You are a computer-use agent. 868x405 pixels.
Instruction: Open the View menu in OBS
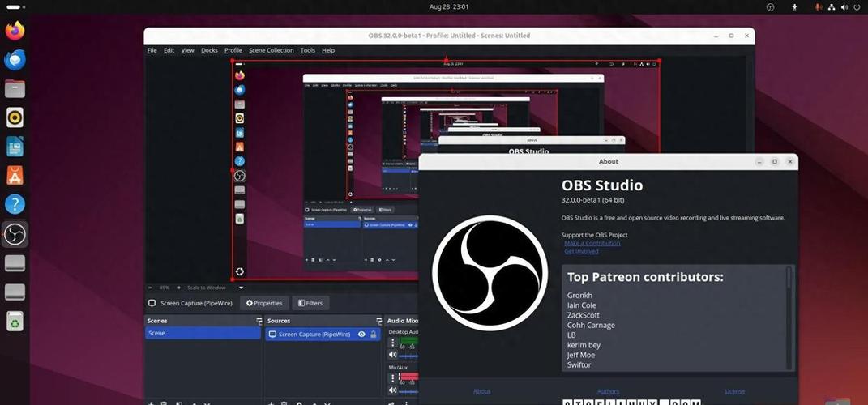[188, 50]
